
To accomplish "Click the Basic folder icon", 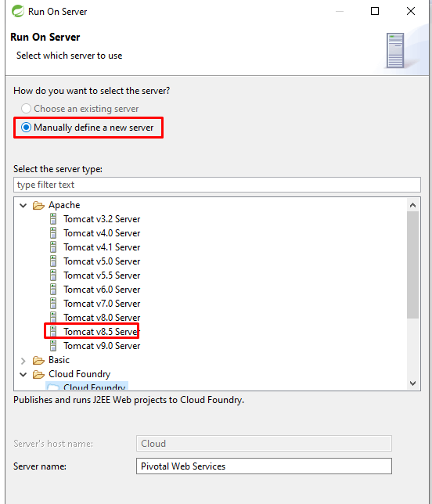I will pos(38,360).
